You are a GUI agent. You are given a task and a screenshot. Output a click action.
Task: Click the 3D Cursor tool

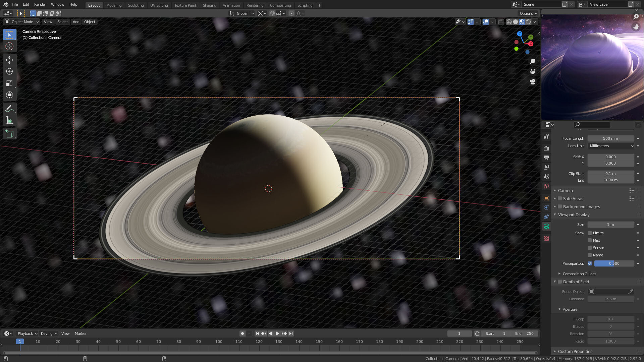(9, 46)
